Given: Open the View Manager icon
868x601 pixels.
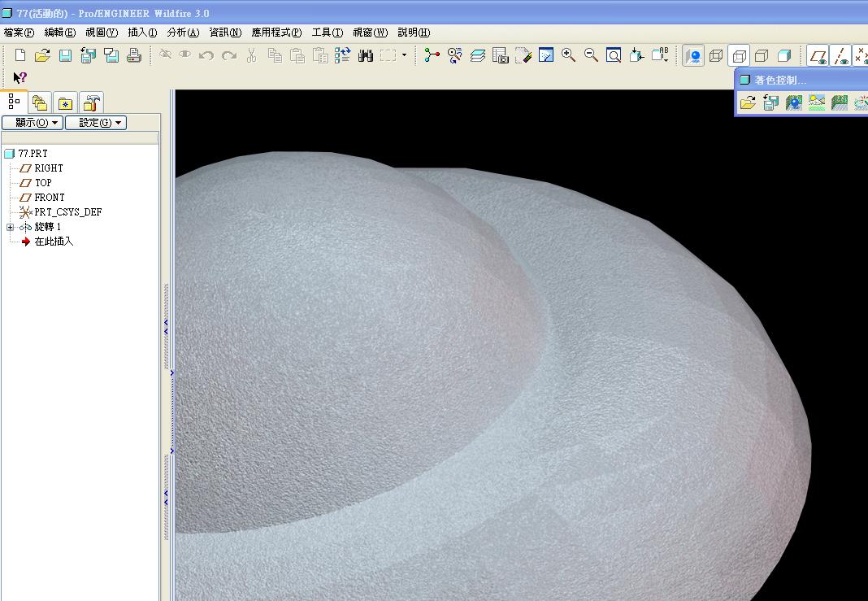Looking at the screenshot, I should pyautogui.click(x=501, y=55).
